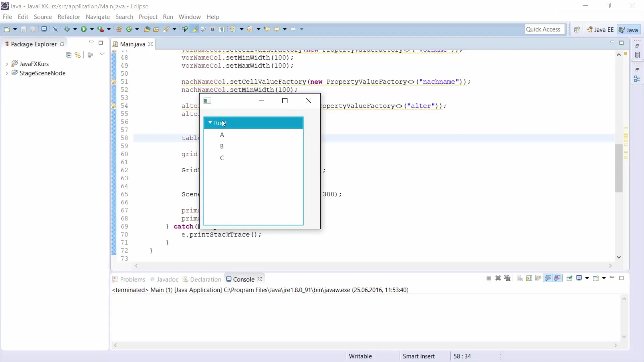Open the Debug configurations dropdown arrow
644x362 pixels.
click(x=75, y=29)
